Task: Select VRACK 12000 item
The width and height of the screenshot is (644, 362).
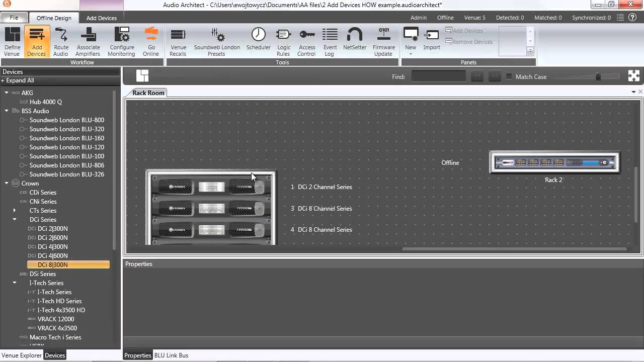Action: [x=55, y=319]
